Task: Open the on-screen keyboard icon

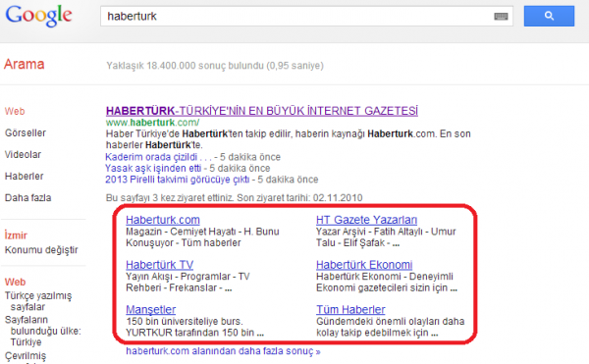Action: (501, 16)
